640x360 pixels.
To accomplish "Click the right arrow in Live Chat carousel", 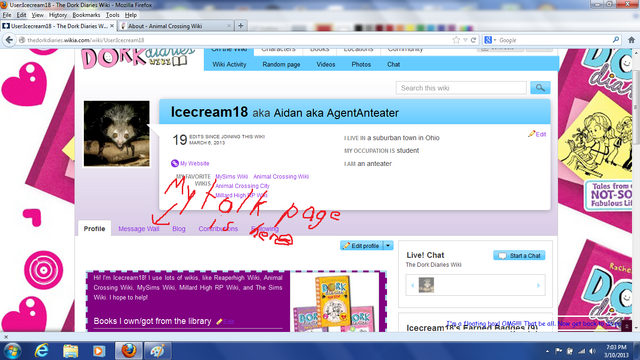I will [x=538, y=285].
